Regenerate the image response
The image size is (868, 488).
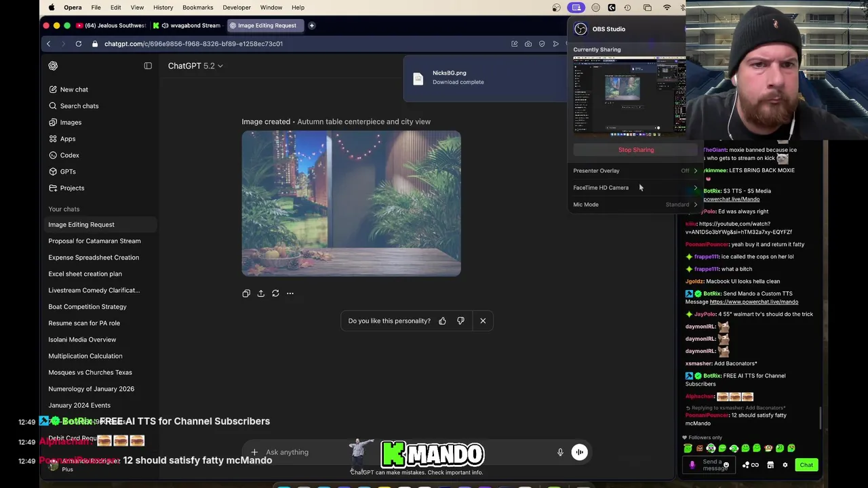(275, 293)
